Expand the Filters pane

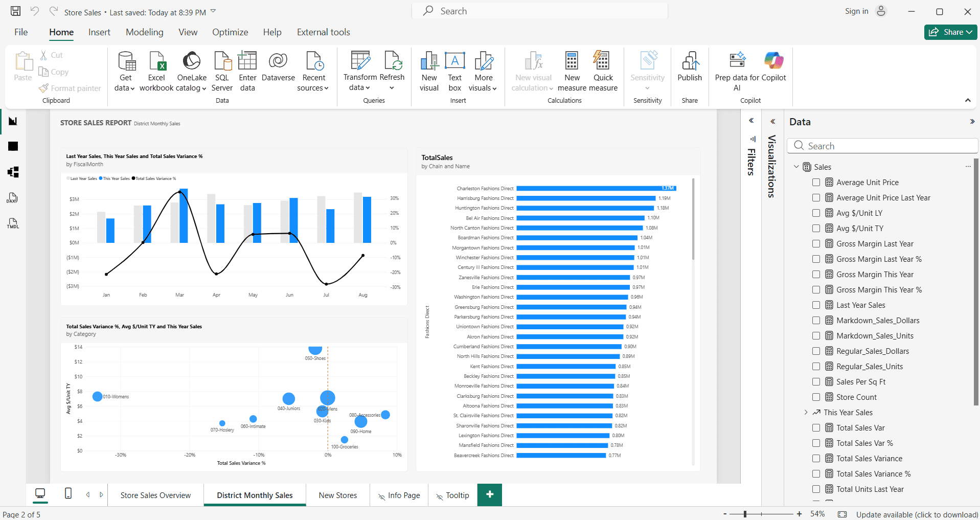tap(751, 121)
